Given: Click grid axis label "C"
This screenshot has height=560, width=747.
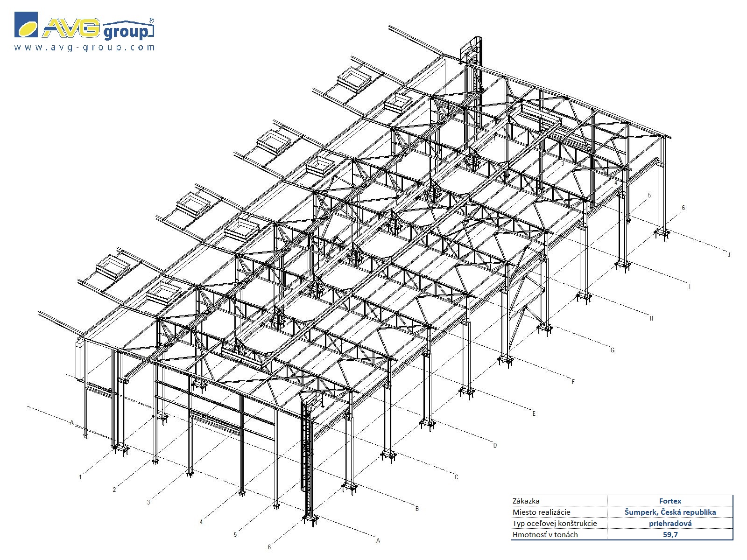Looking at the screenshot, I should [x=456, y=477].
